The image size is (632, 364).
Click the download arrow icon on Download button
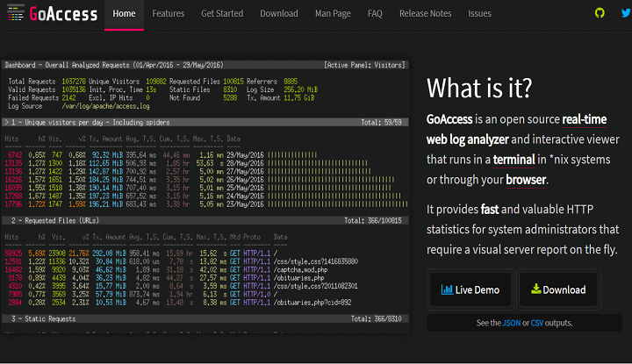pos(535,289)
